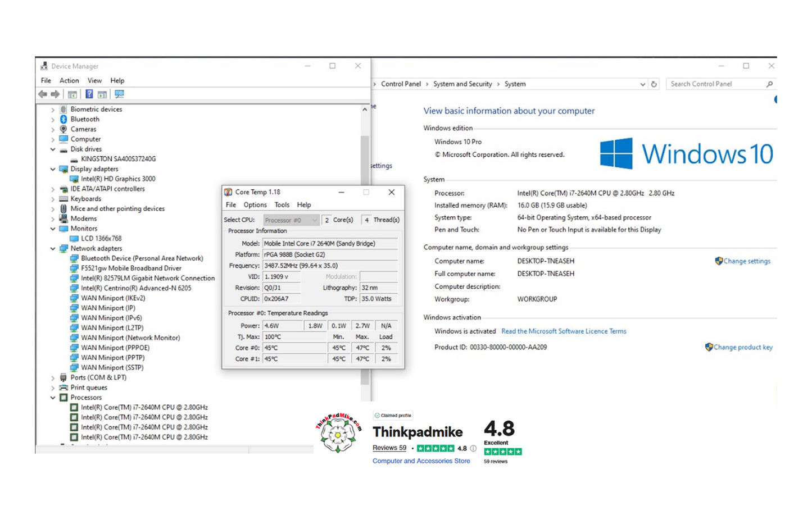Click the Change product key link
The image size is (812, 510).
pyautogui.click(x=742, y=347)
